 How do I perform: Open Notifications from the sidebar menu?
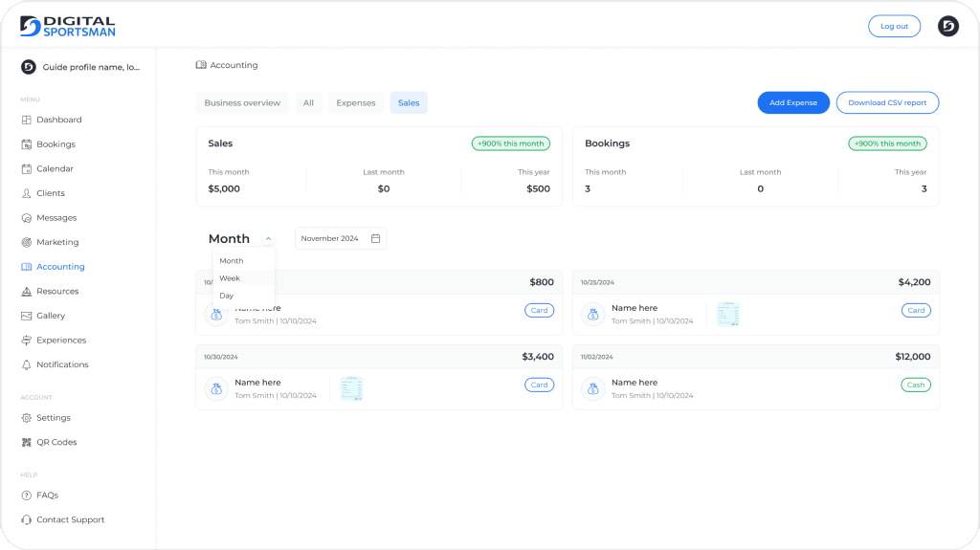coord(62,365)
